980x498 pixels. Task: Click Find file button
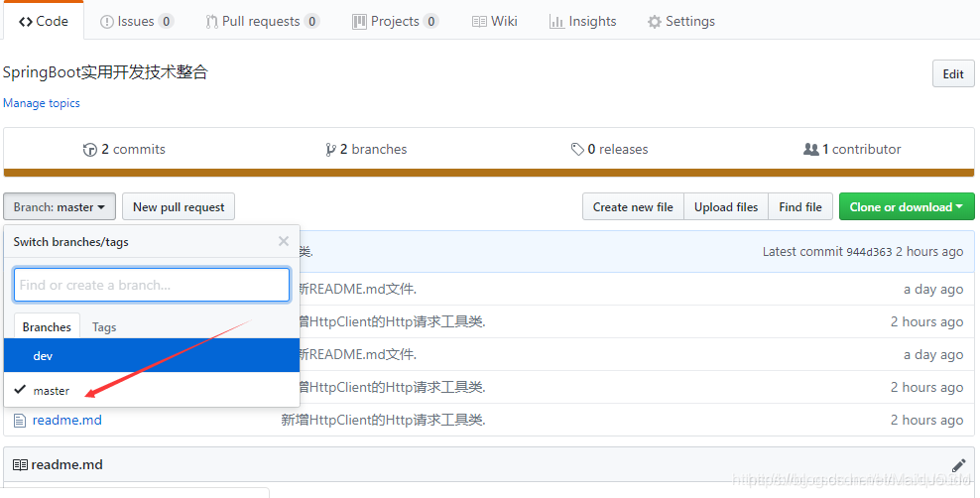tap(800, 206)
